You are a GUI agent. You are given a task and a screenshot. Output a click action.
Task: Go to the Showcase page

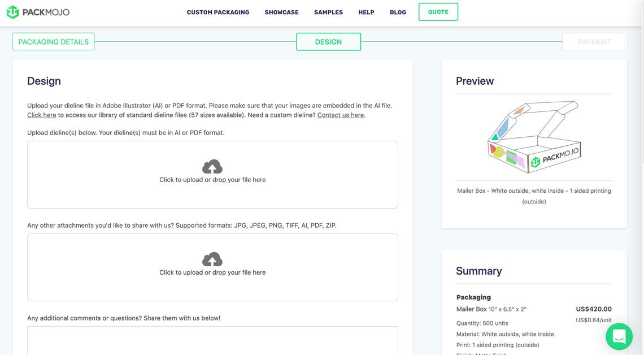click(282, 12)
